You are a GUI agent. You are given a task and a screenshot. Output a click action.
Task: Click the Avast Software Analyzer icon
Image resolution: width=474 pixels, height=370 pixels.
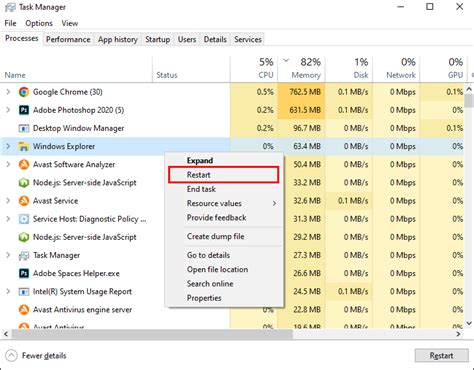[24, 164]
